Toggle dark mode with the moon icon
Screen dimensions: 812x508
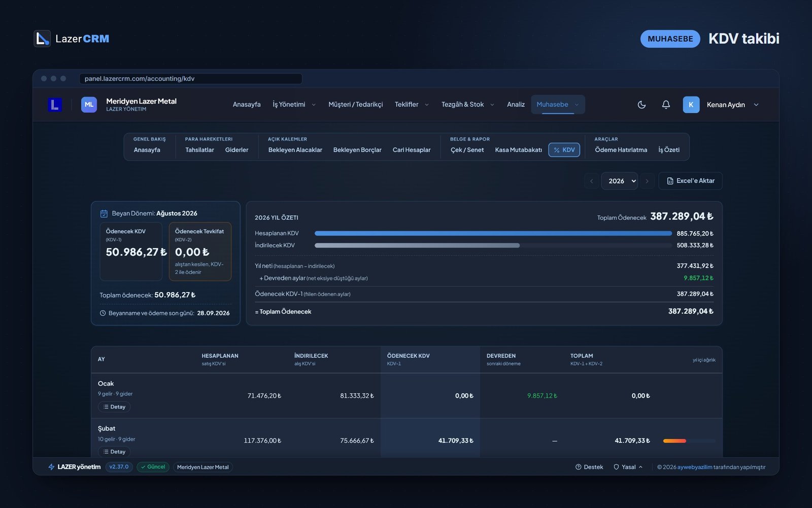641,105
